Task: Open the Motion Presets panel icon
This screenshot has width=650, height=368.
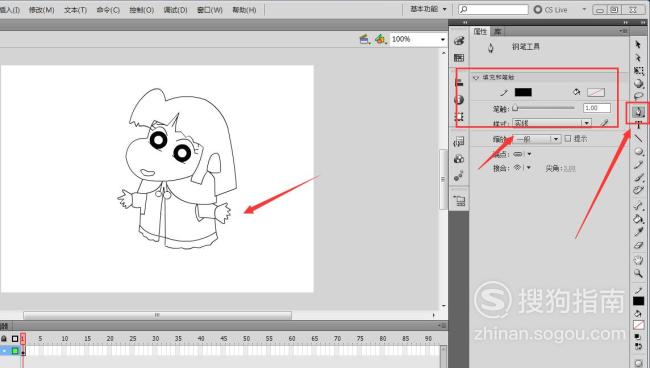Action: (459, 177)
